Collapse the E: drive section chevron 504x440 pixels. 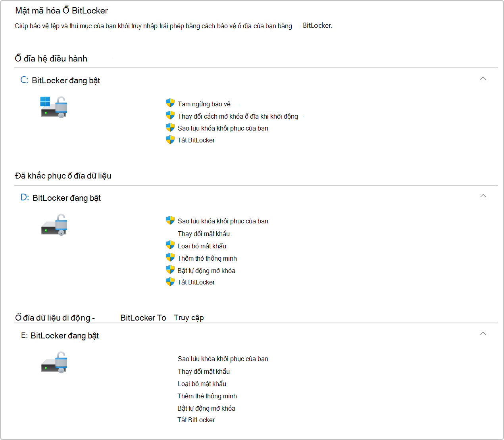483,333
